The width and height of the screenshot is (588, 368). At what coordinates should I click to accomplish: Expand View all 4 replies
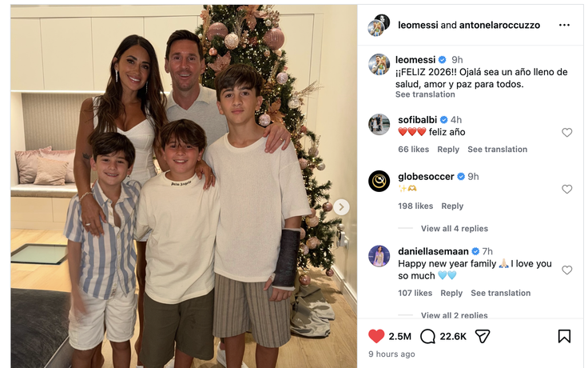[454, 229]
